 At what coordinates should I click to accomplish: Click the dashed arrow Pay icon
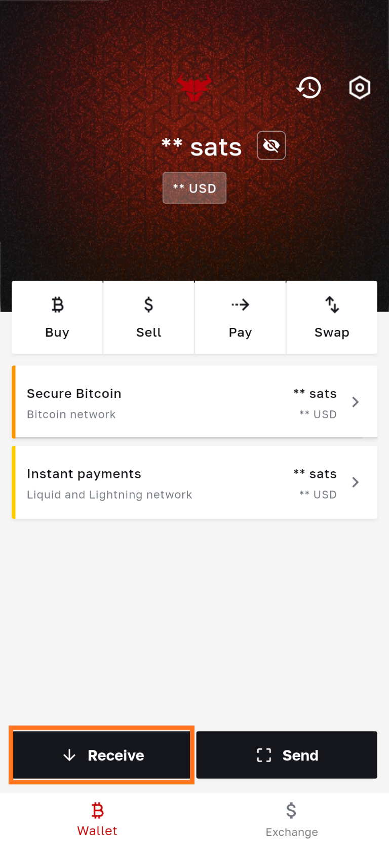[x=240, y=305]
